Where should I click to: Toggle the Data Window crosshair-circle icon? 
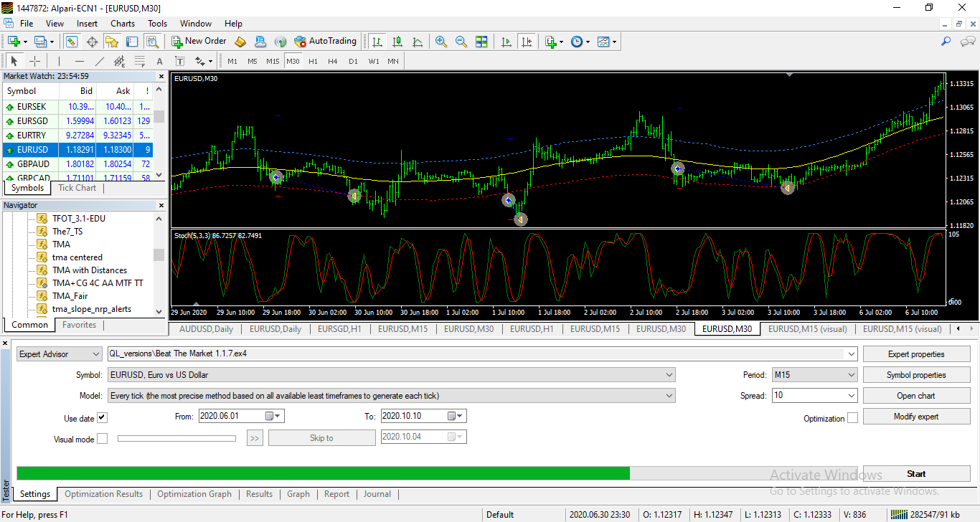tap(92, 42)
